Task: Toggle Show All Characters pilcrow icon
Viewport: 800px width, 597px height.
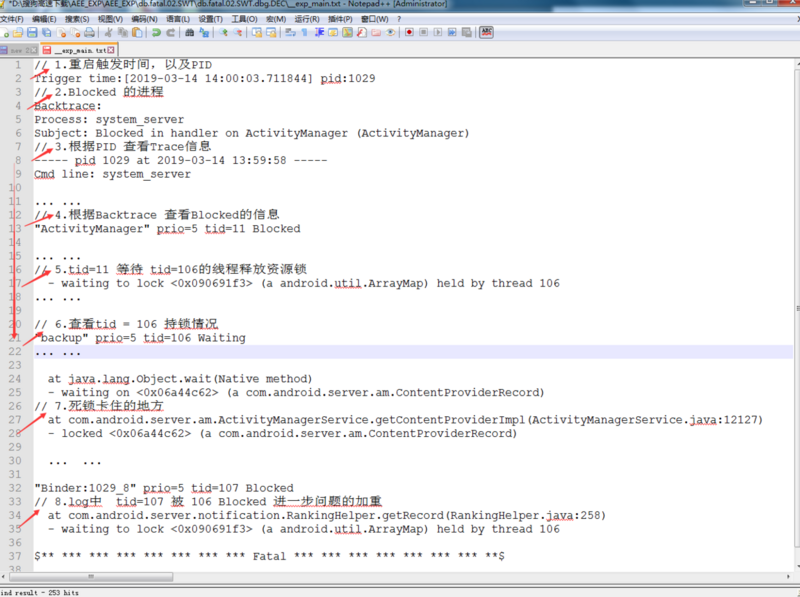Action: pos(305,33)
